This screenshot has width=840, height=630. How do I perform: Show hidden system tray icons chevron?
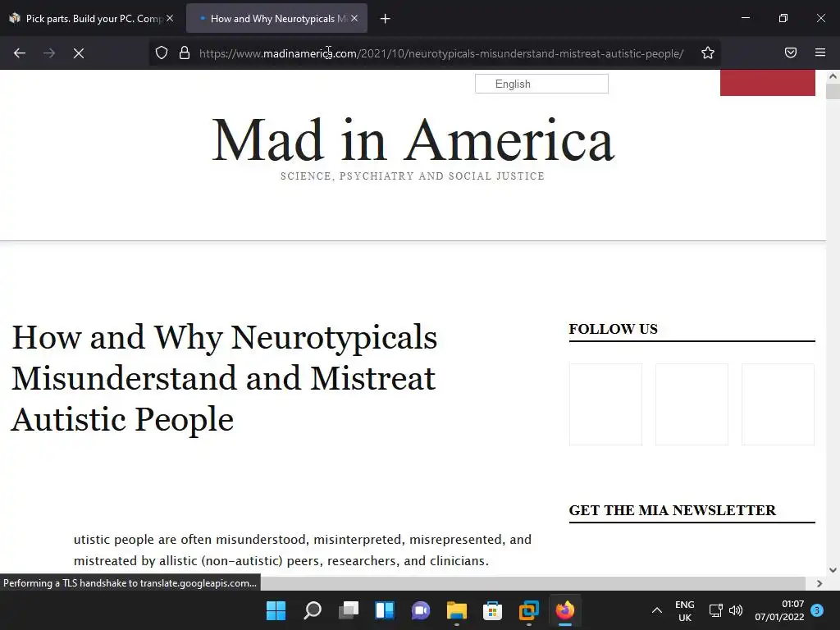[x=657, y=610]
